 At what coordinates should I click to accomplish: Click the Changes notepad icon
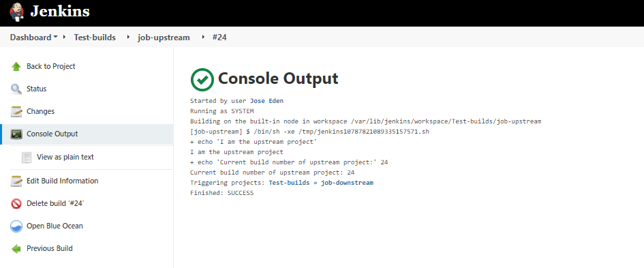pyautogui.click(x=16, y=111)
